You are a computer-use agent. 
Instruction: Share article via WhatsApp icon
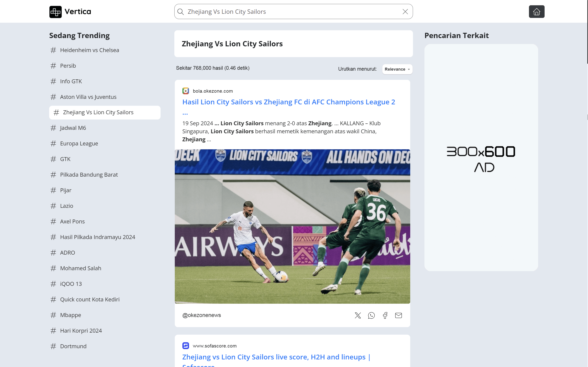point(371,315)
